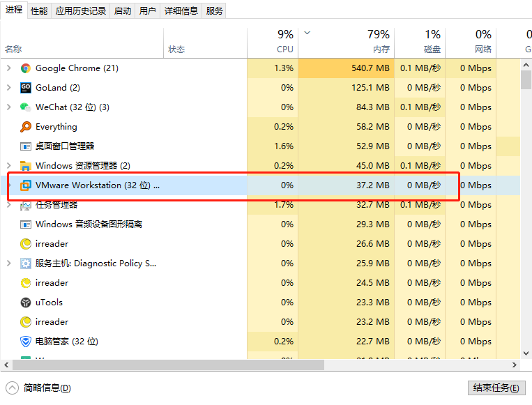Expand the WeChat process group

tap(9, 107)
